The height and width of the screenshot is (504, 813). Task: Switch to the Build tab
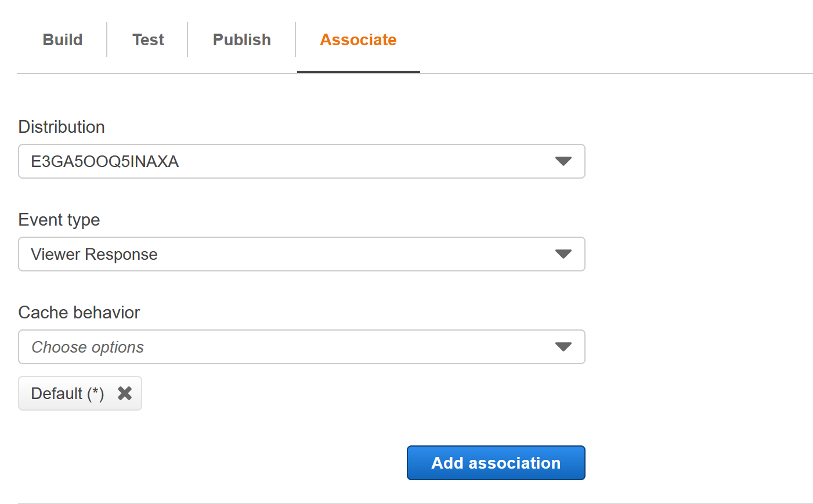point(62,39)
